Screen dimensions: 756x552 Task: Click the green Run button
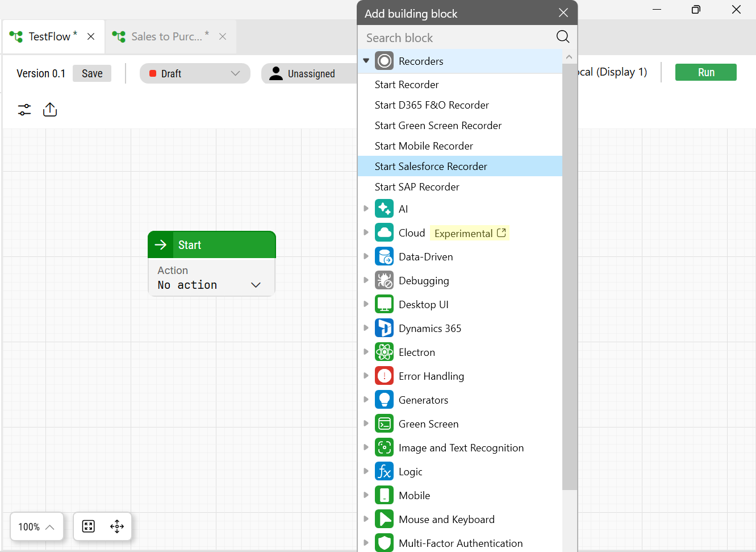point(705,72)
